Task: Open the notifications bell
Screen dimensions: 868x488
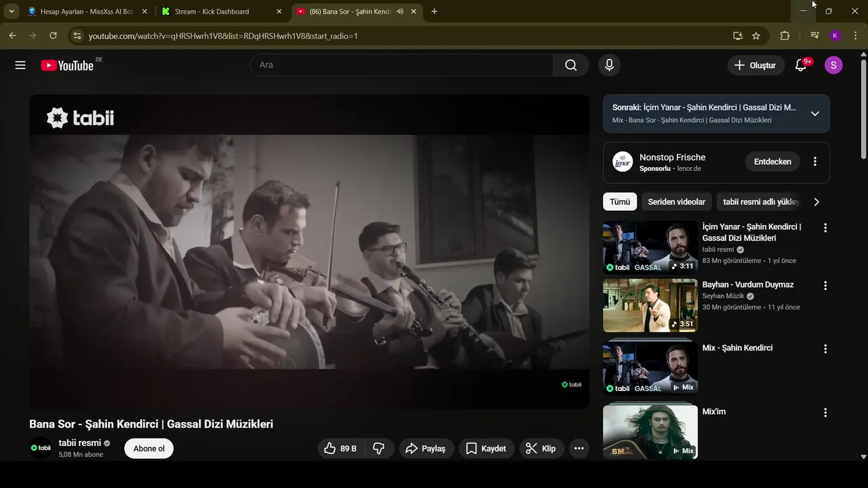Action: 801,65
